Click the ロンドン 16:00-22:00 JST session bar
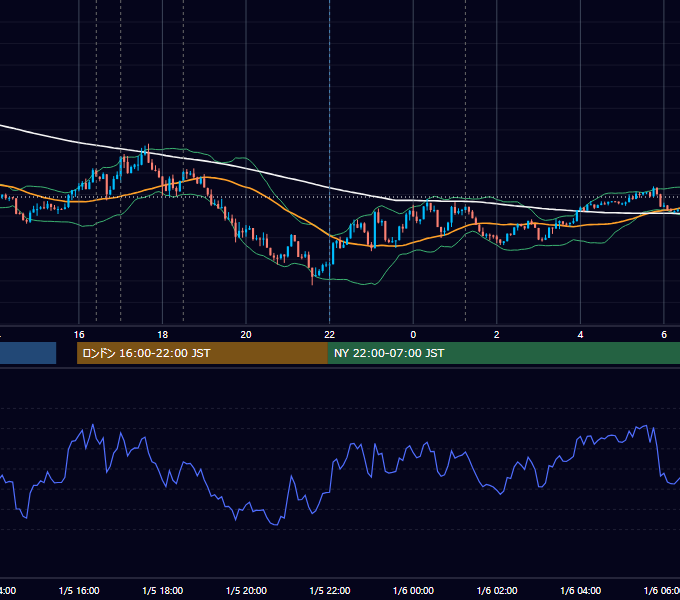 (202, 353)
